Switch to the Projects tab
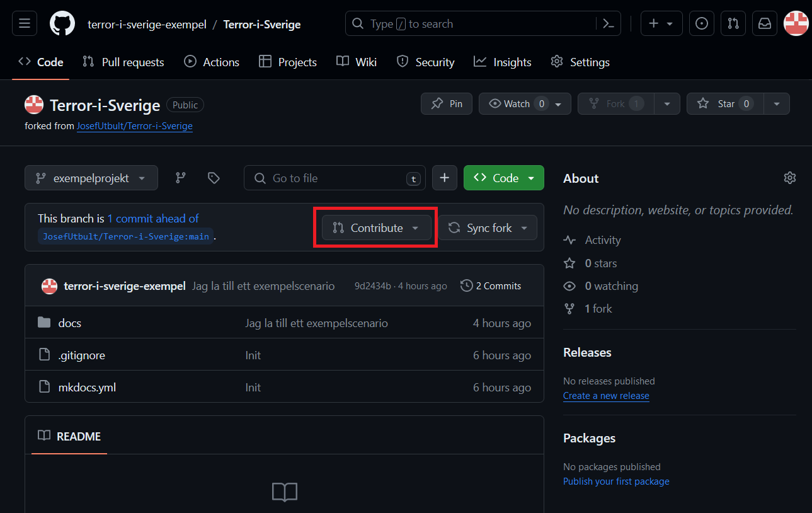812x513 pixels. (288, 62)
